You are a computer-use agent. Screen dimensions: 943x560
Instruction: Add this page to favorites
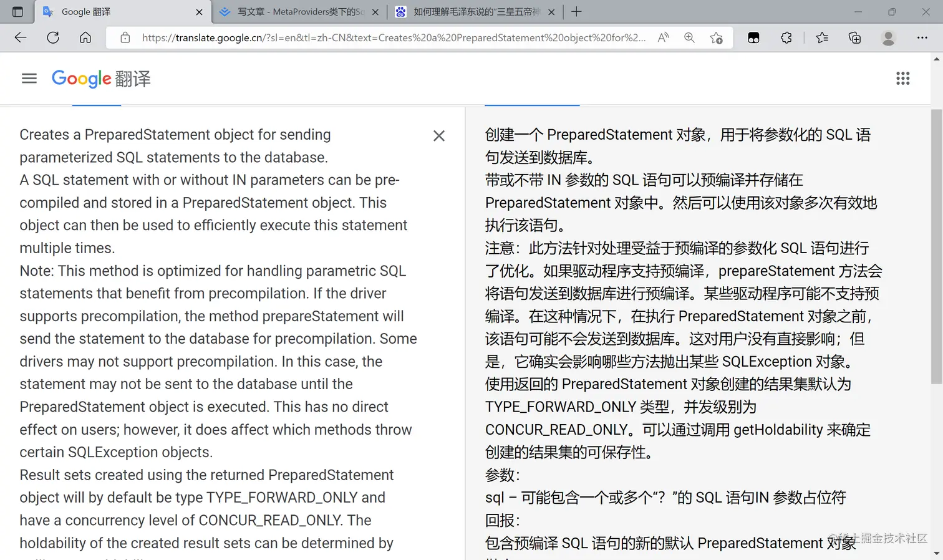[x=716, y=37]
